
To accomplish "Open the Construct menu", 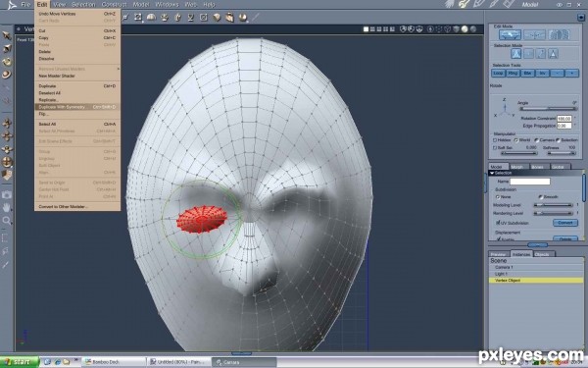I will (x=114, y=5).
